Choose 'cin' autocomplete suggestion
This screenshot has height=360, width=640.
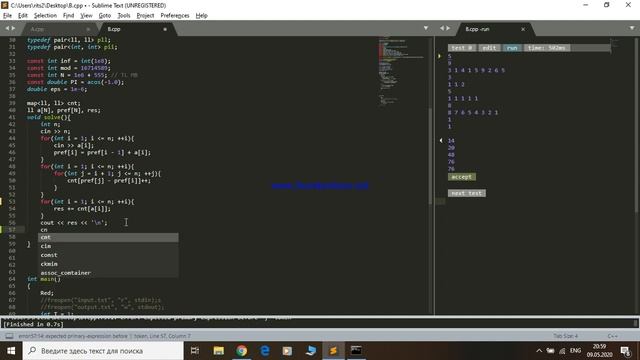coord(108,246)
